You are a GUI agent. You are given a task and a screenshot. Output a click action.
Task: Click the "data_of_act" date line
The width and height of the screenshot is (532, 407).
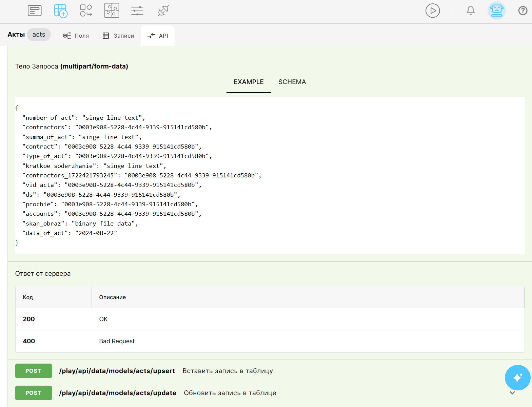(70, 233)
